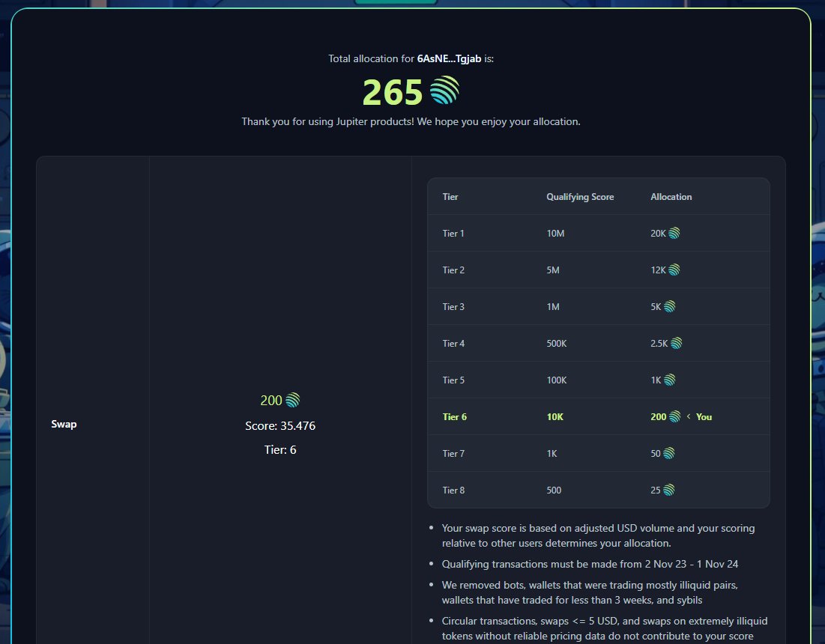Click the 'Tier 5' row label
This screenshot has width=825, height=644.
(453, 380)
